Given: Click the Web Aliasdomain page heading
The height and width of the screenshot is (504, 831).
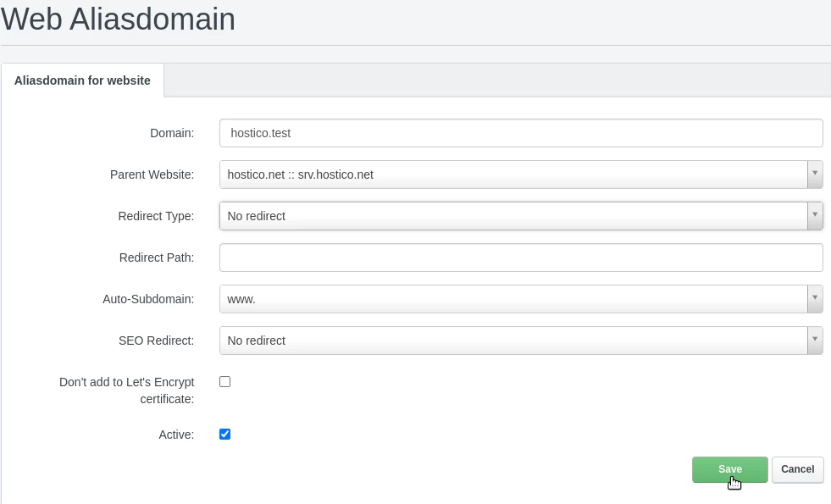Looking at the screenshot, I should [x=118, y=19].
